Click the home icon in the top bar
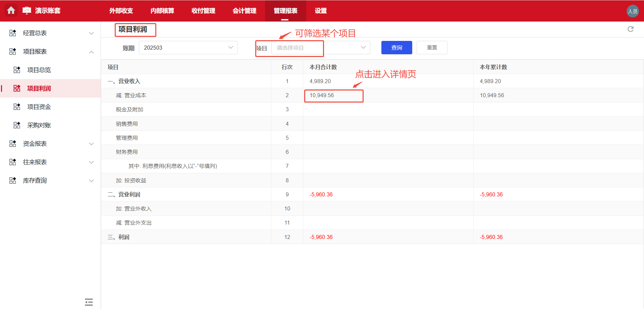Screen dimensions: 644x309 [x=11, y=10]
